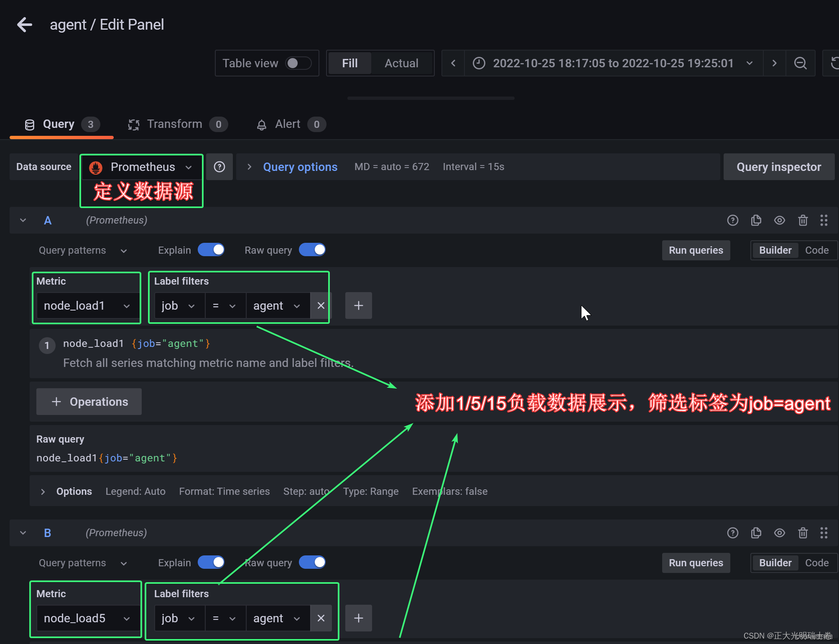Screen dimensions: 839x644
Task: Click the Query inspector button
Action: [778, 167]
